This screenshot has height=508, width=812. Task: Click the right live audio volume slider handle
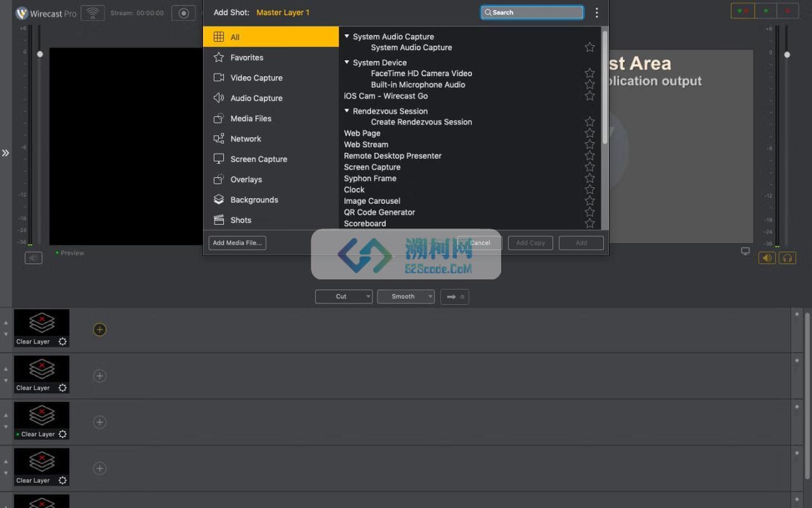pos(787,55)
